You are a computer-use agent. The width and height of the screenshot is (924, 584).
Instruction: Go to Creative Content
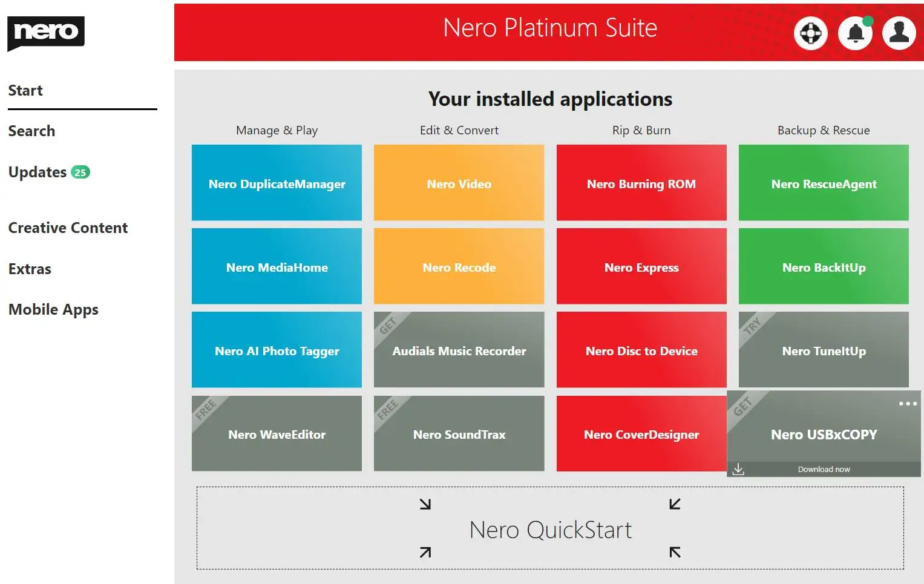pos(68,228)
